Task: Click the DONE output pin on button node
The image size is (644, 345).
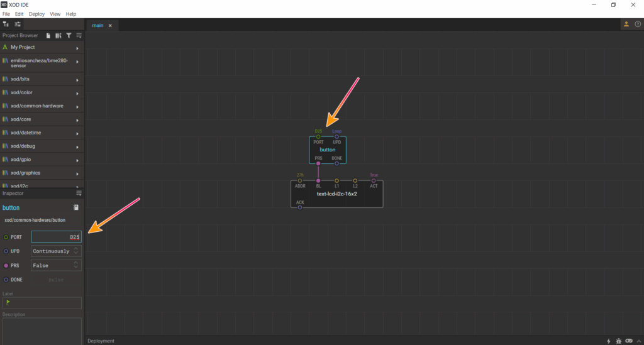Action: click(x=337, y=163)
